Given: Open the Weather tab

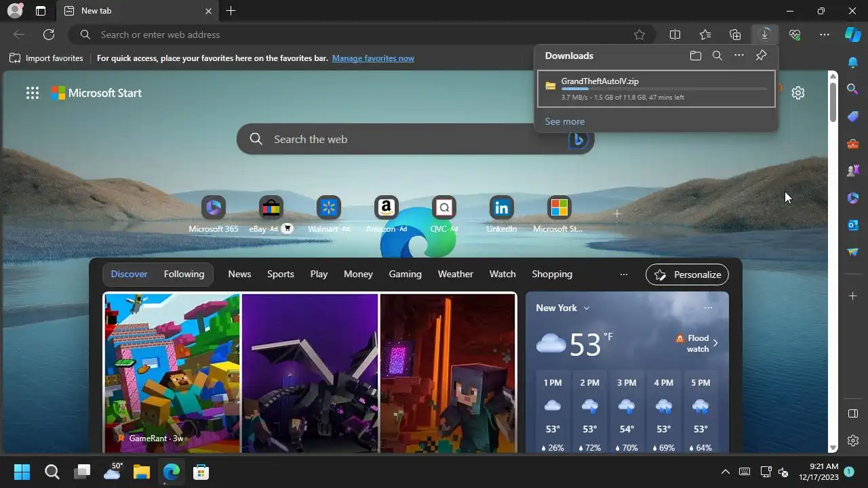Looking at the screenshot, I should pos(455,274).
